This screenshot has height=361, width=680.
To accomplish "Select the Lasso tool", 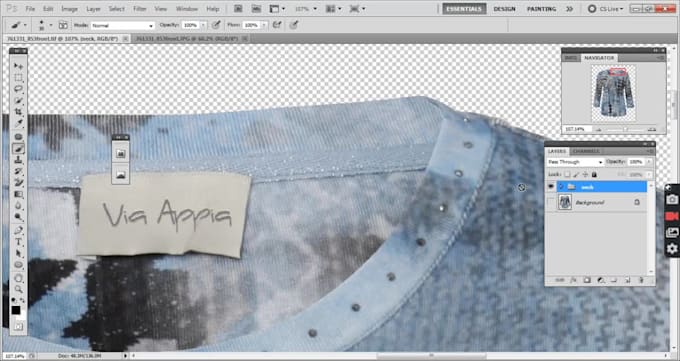I will point(18,89).
